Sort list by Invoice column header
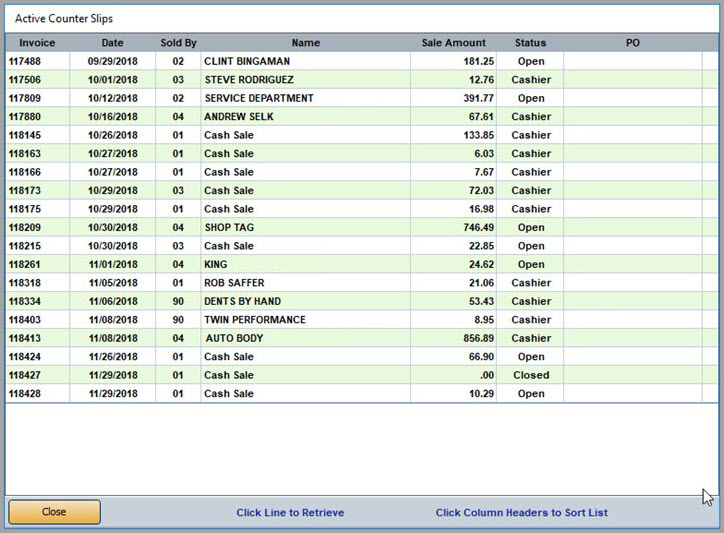 [x=37, y=43]
